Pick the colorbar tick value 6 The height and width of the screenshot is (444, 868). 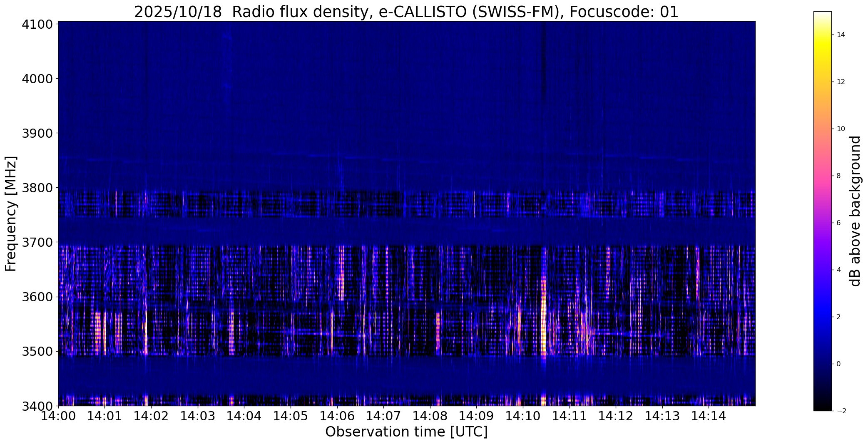pos(838,223)
